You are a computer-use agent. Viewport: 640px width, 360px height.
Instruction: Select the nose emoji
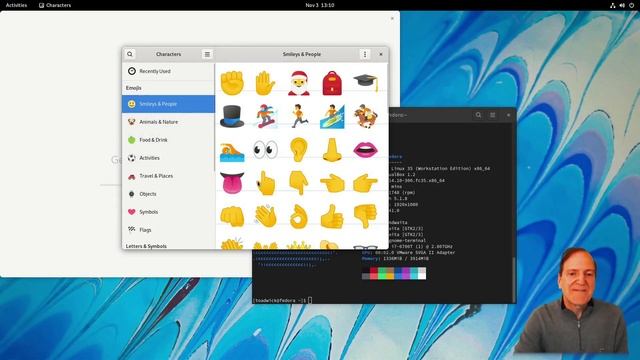coord(332,150)
